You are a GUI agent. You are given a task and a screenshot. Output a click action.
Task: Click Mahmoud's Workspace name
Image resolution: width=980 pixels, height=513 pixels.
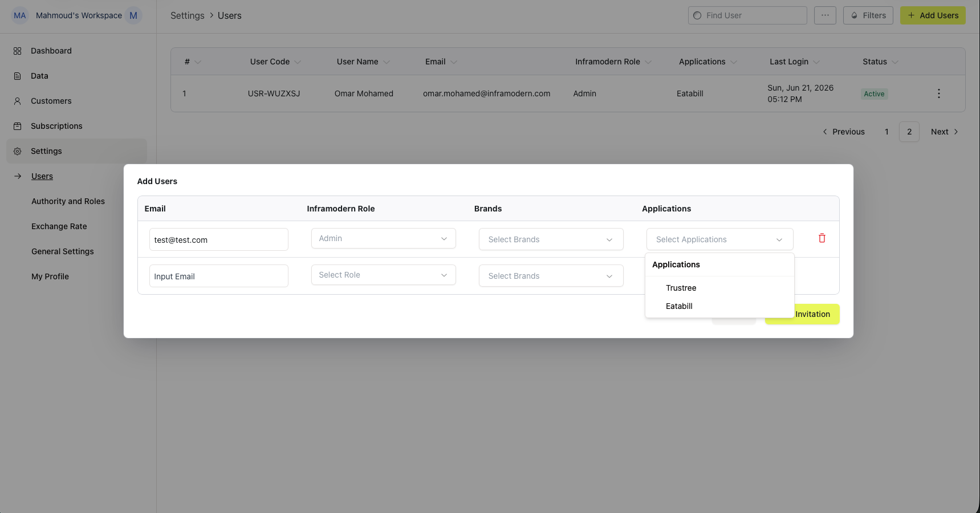pos(79,15)
